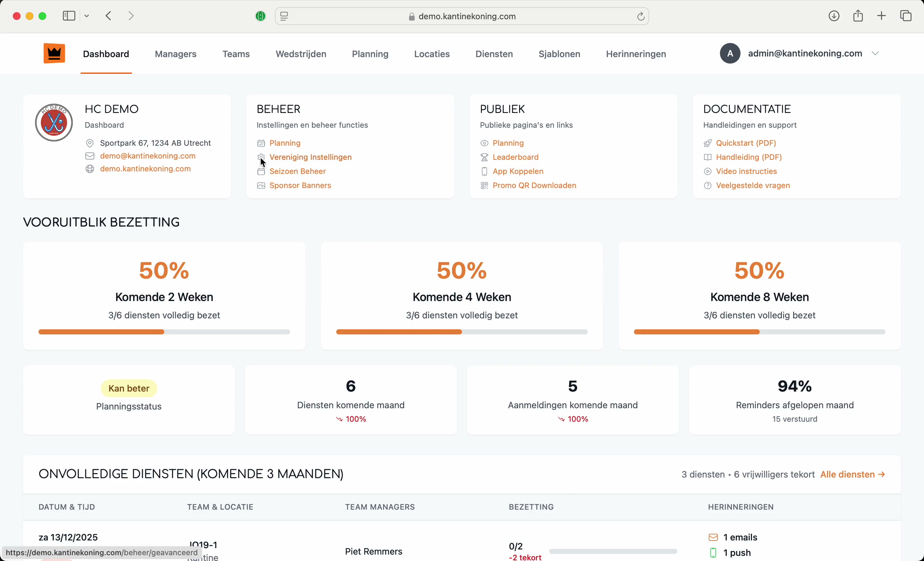
Task: Click the Kan beter planning status badge
Action: [x=129, y=388]
